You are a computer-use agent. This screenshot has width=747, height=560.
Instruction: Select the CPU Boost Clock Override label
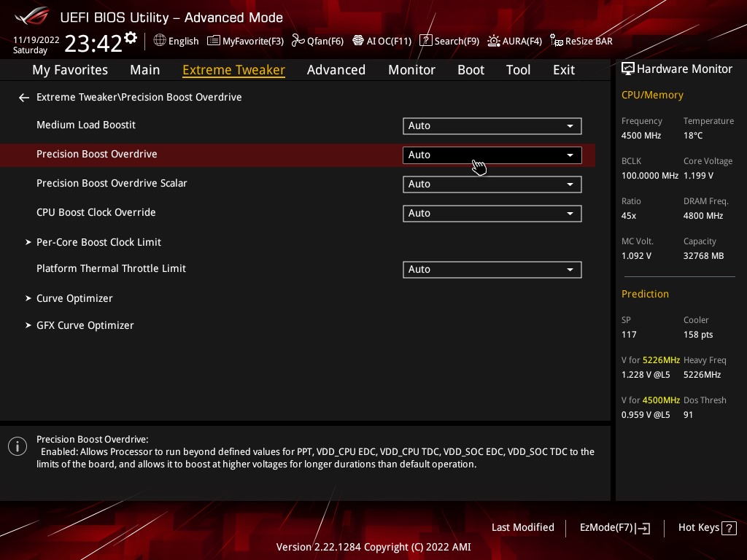coord(96,212)
